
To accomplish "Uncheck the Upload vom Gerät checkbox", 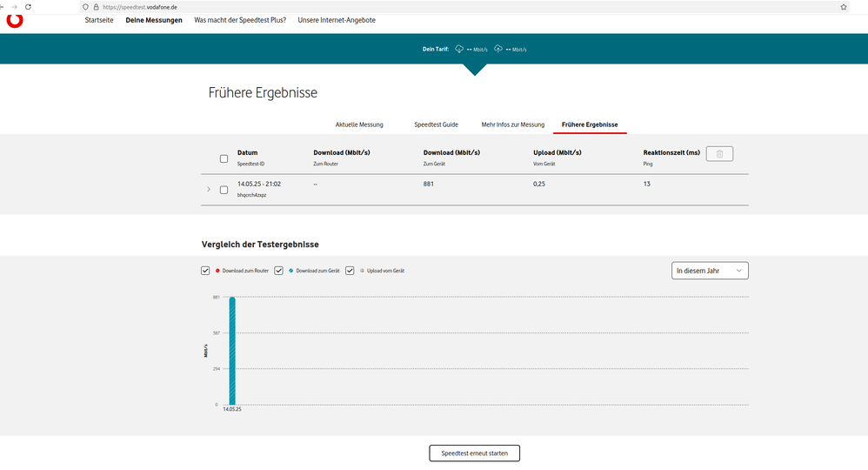I will [x=350, y=271].
